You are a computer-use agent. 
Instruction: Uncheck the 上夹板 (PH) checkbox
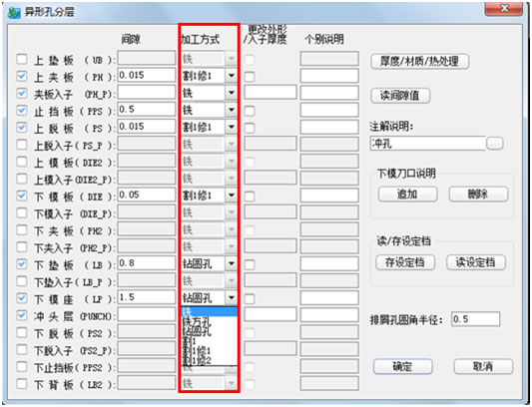(22, 76)
